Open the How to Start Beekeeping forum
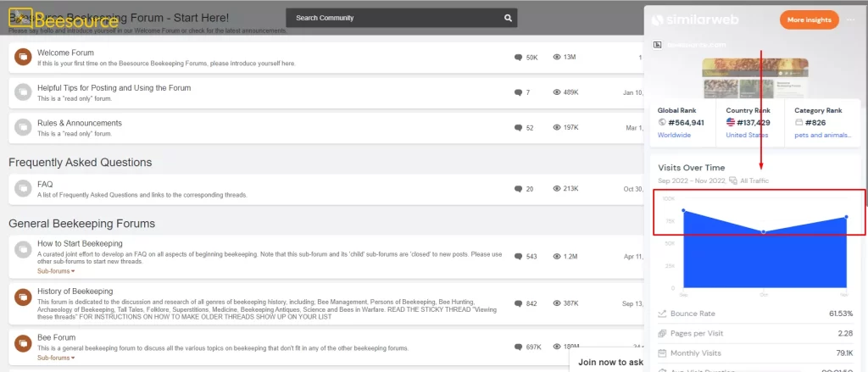The height and width of the screenshot is (372, 868). pos(80,243)
